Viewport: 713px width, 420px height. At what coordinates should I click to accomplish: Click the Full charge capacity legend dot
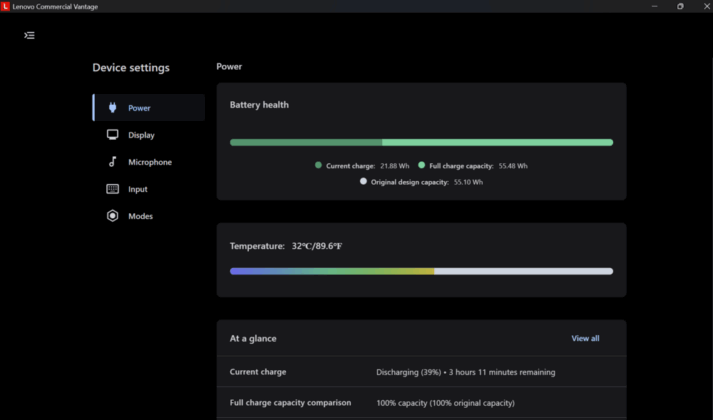pos(422,165)
